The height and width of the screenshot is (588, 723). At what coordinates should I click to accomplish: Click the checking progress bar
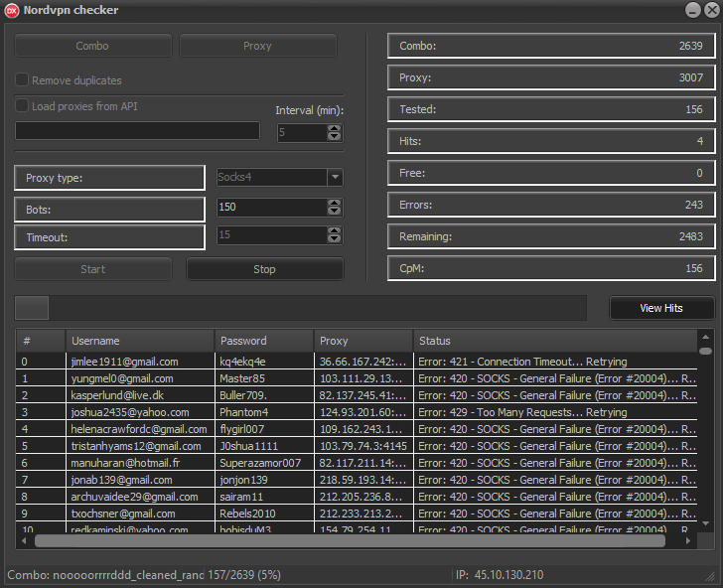click(301, 308)
